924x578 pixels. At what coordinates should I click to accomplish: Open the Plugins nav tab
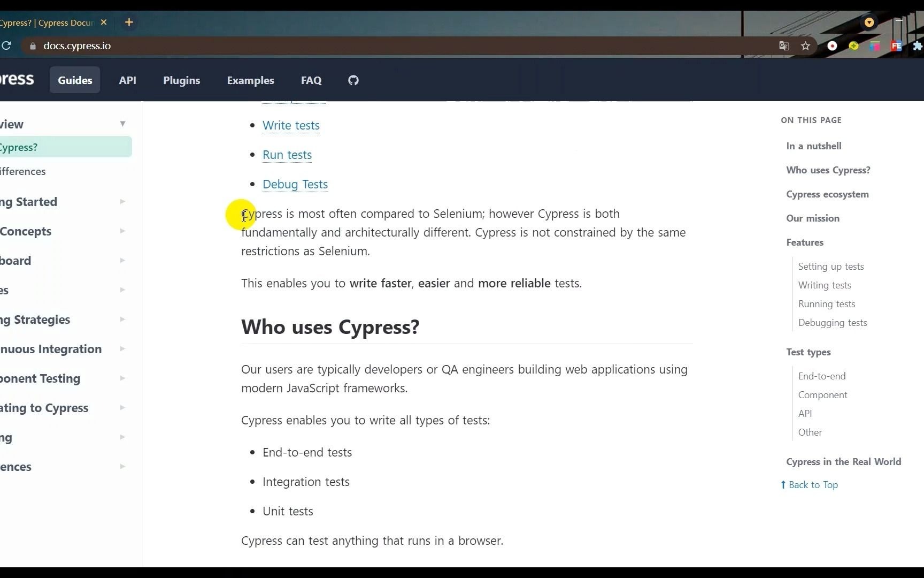pyautogui.click(x=181, y=80)
